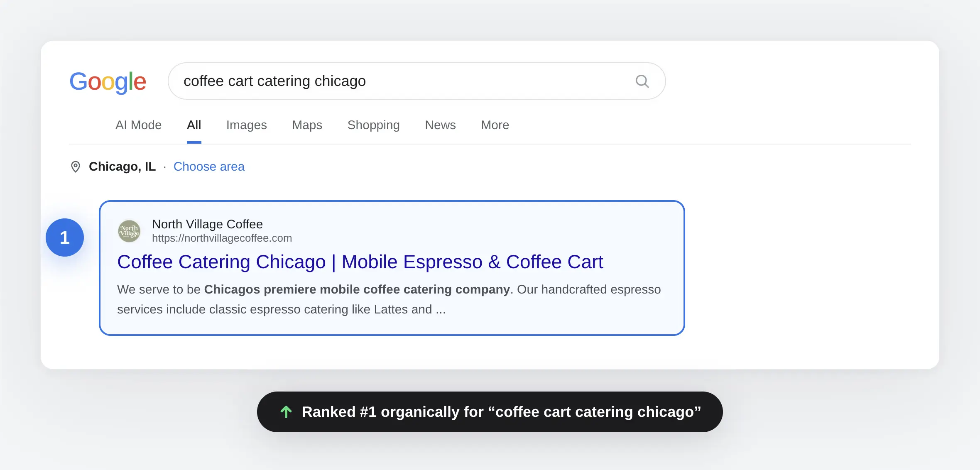Image resolution: width=980 pixels, height=470 pixels.
Task: Click the North Village Coffee favicon
Action: tap(129, 231)
